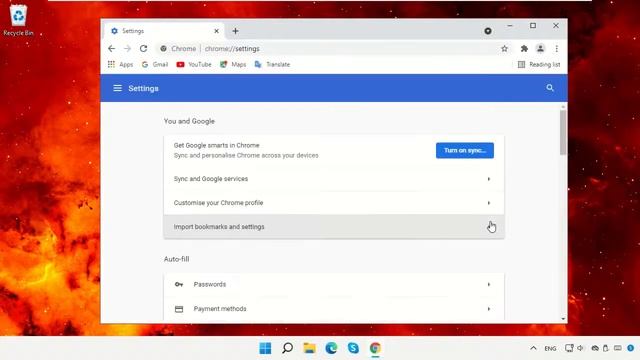The height and width of the screenshot is (360, 640).
Task: Open the Recycle Bin desktop icon
Action: click(x=18, y=20)
